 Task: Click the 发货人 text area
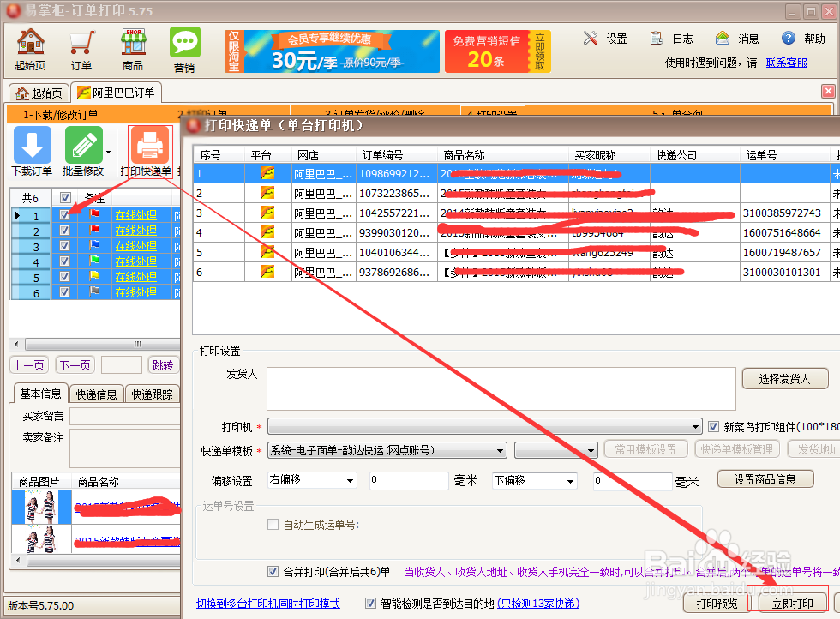pyautogui.click(x=501, y=388)
